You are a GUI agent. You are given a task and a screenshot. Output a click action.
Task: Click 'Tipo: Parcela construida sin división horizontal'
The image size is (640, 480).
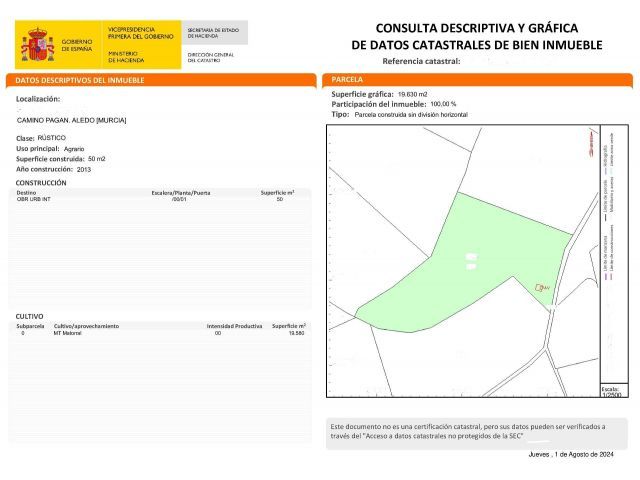[x=399, y=115]
